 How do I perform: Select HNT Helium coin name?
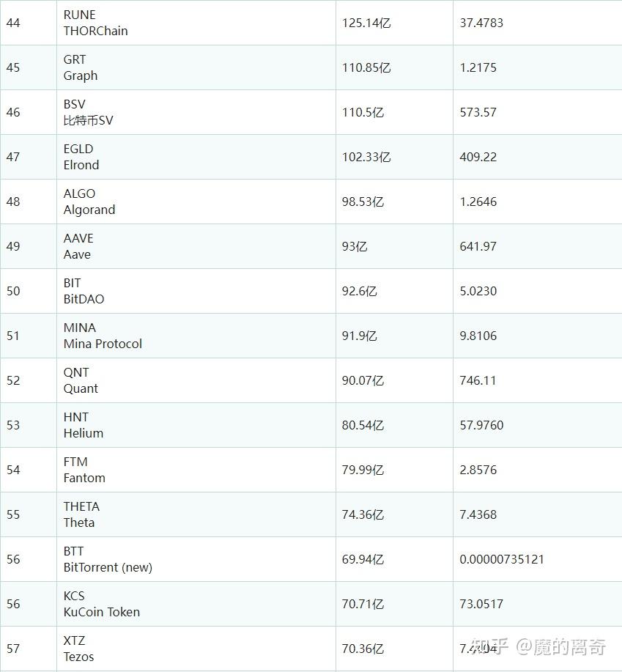83,425
